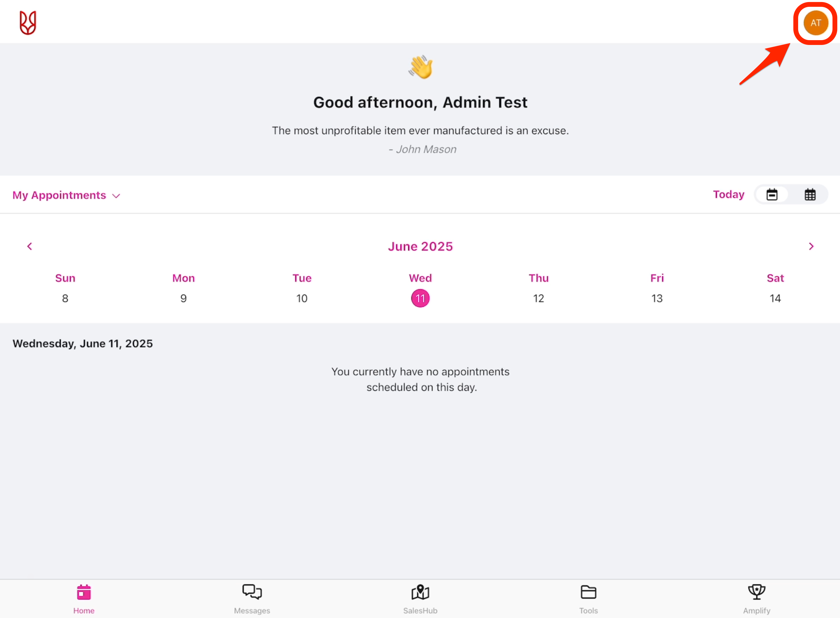Viewport: 840px width, 618px height.
Task: Open the Amplify trophy icon
Action: pyautogui.click(x=756, y=593)
